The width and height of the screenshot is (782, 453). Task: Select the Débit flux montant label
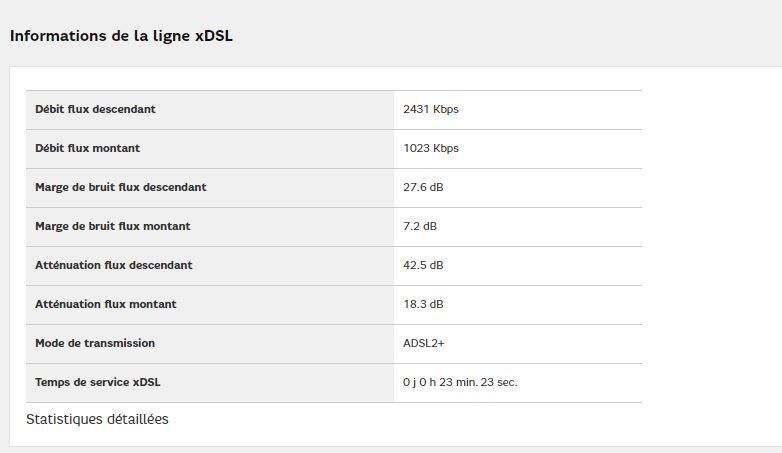tap(87, 148)
